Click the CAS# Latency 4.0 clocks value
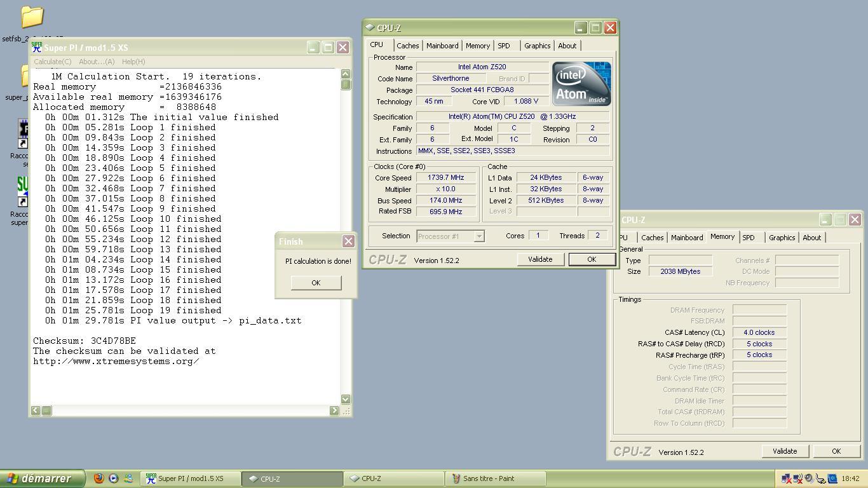868x488 pixels. pyautogui.click(x=760, y=332)
